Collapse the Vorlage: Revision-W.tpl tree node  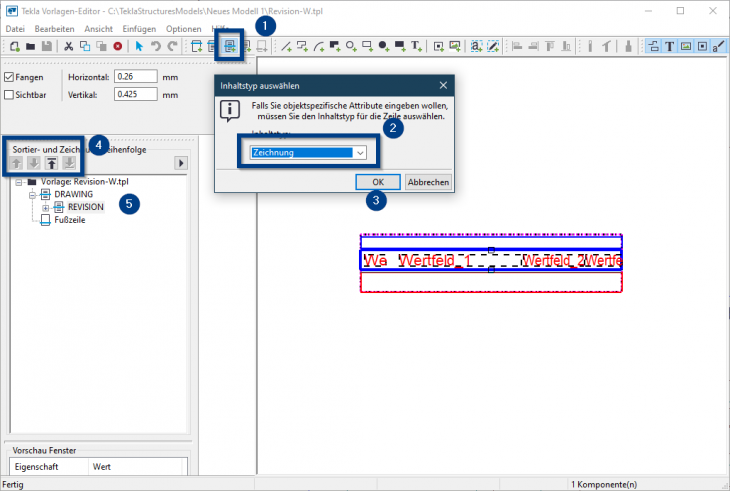click(19, 182)
